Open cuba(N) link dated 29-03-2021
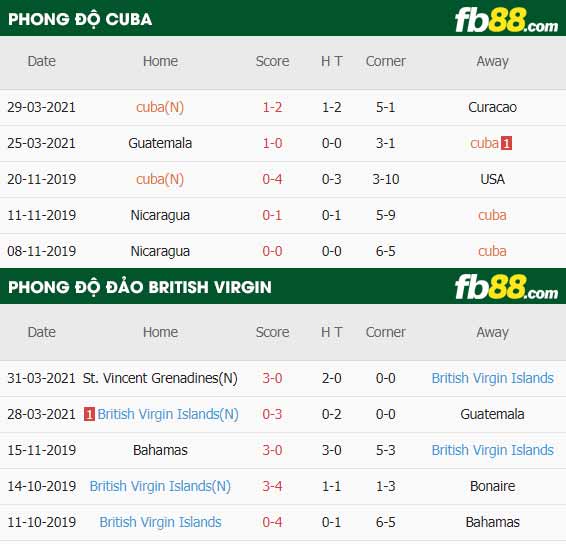The height and width of the screenshot is (544, 566). coord(160,107)
